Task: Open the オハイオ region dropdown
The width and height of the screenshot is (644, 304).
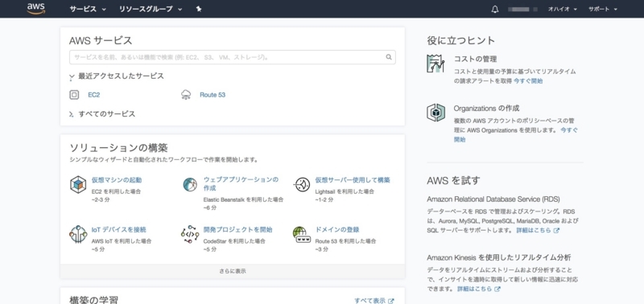Action: (x=562, y=9)
